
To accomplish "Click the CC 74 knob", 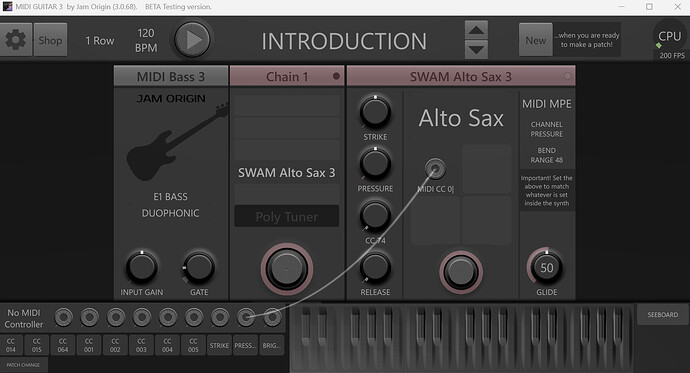I will pos(375,215).
